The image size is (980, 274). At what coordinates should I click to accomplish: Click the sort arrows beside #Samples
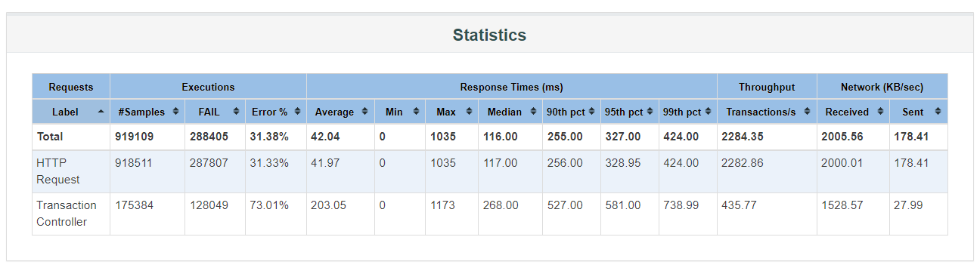click(176, 112)
